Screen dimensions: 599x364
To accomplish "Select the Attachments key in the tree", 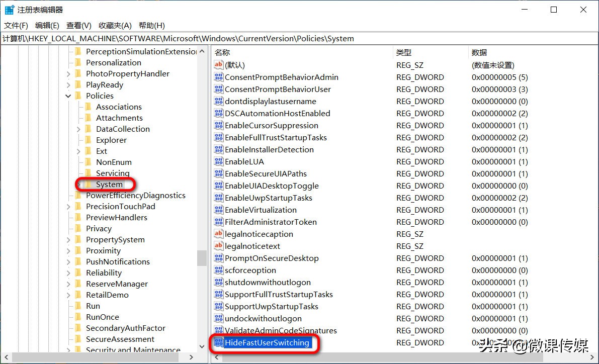I will pos(119,118).
